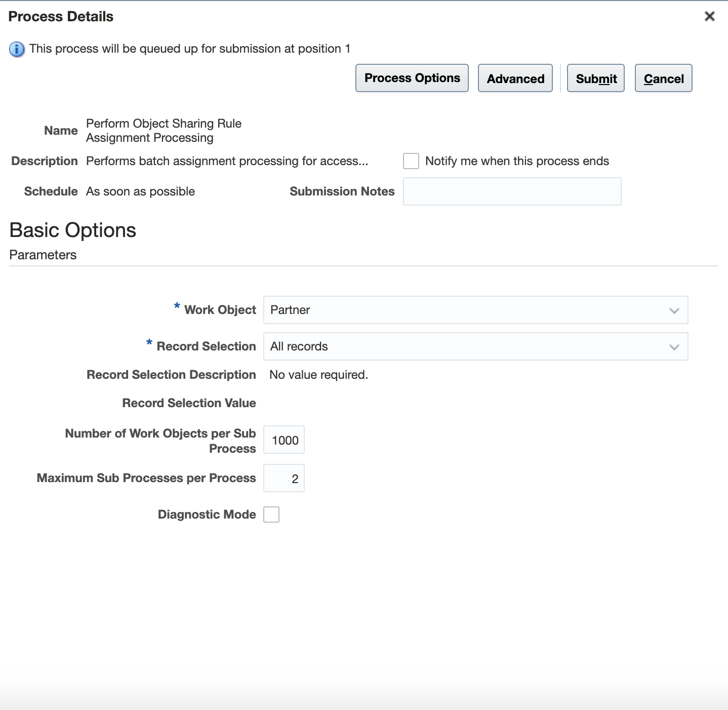Click the Basic Options heading

pyautogui.click(x=73, y=230)
